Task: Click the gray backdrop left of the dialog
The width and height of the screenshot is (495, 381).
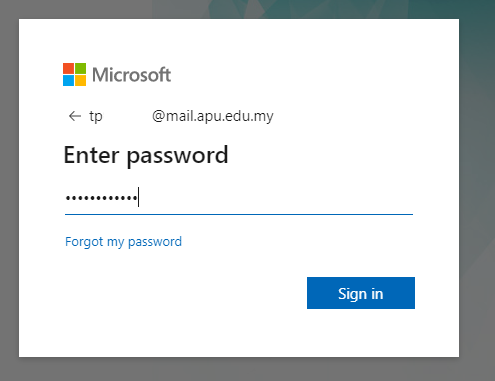Action: pyautogui.click(x=9, y=190)
